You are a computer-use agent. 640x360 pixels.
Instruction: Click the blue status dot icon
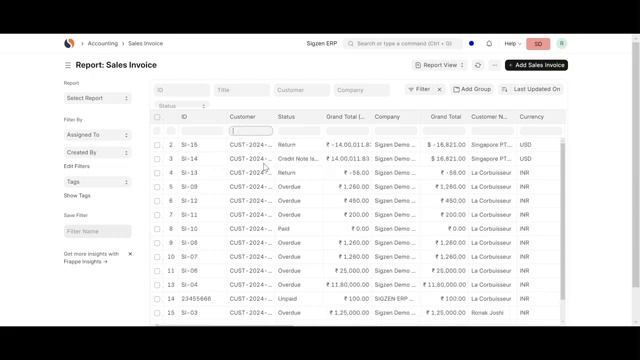coord(471,44)
